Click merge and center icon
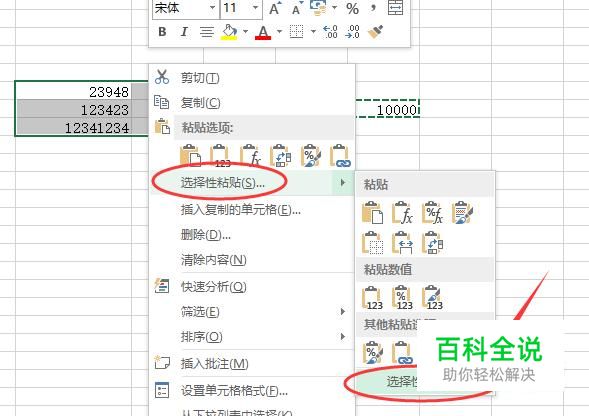The image size is (589, 416). point(395,8)
